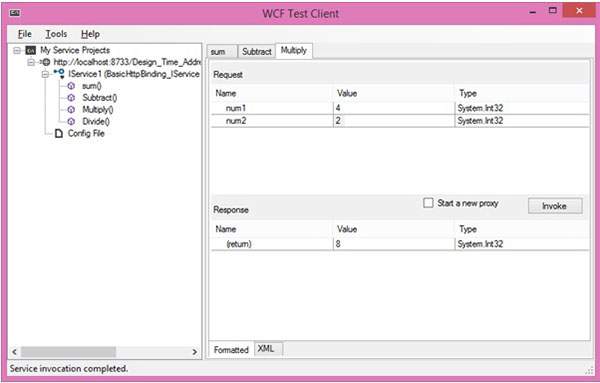600x383 pixels.
Task: Open the File menu
Action: pyautogui.click(x=24, y=34)
